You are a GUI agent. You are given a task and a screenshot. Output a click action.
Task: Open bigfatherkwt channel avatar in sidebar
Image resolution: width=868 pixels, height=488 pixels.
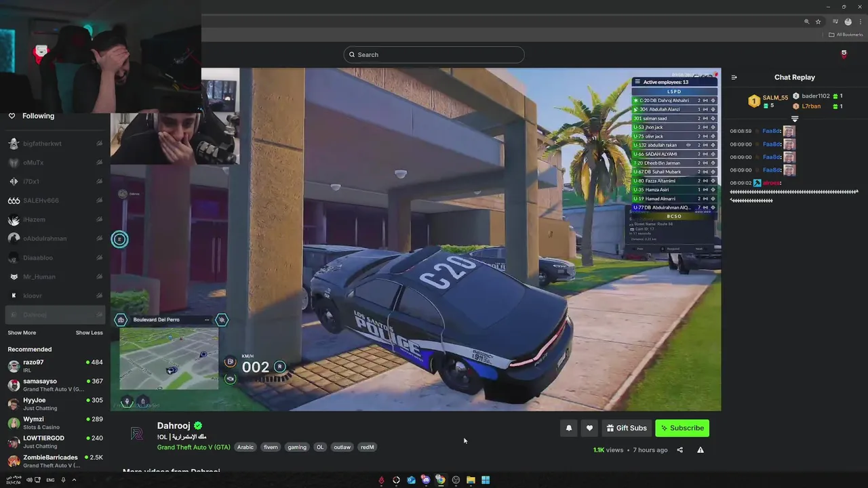(x=14, y=144)
